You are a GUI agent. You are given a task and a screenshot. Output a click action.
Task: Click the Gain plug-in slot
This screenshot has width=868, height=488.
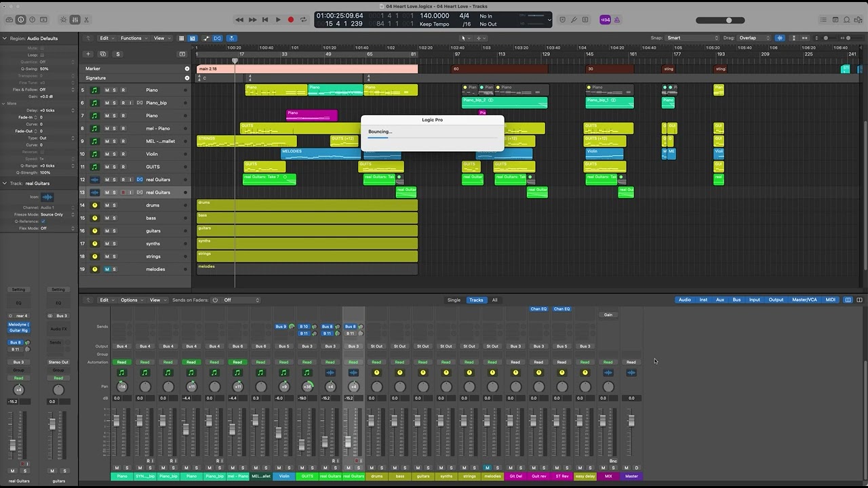(x=608, y=314)
